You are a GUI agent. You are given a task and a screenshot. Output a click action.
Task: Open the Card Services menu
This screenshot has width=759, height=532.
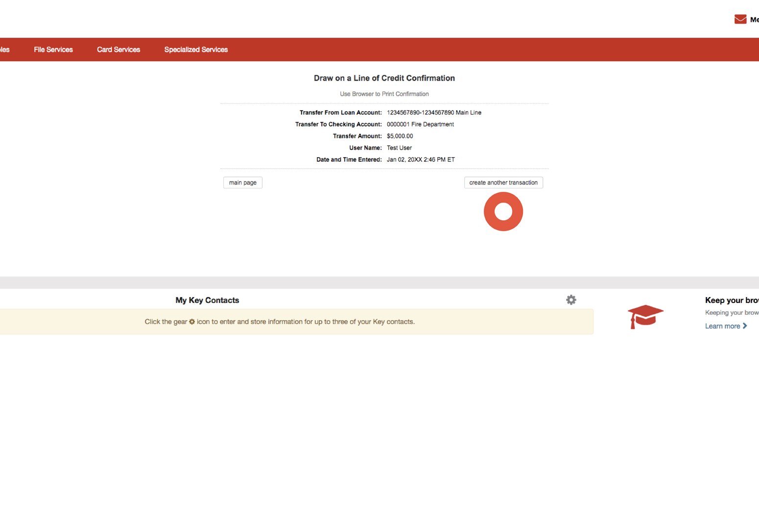pos(119,49)
